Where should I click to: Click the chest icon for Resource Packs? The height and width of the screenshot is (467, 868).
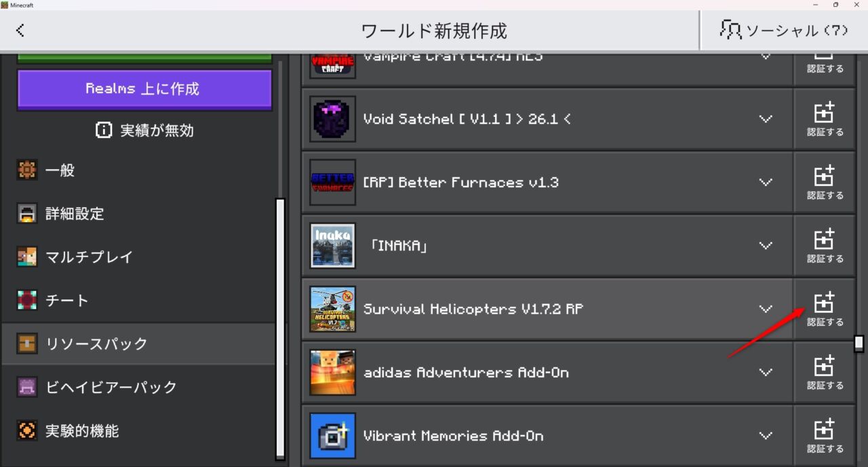(x=27, y=344)
